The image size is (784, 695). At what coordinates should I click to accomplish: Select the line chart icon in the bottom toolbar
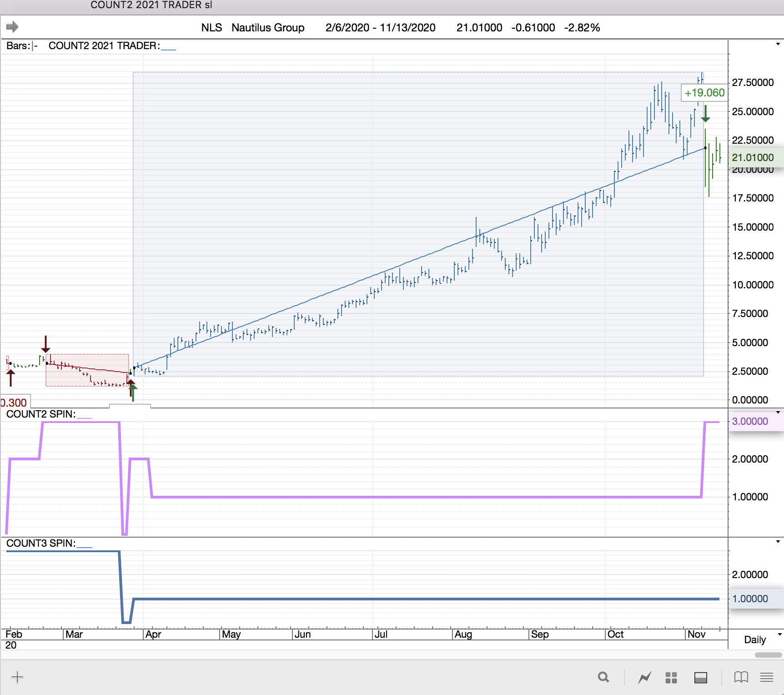(644, 678)
